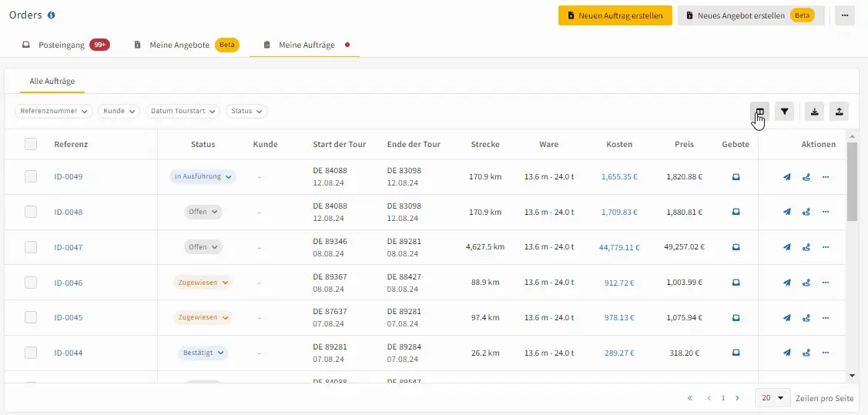Viewport: 868px width, 415px height.
Task: Open cost link 1,655.35 €
Action: point(619,177)
